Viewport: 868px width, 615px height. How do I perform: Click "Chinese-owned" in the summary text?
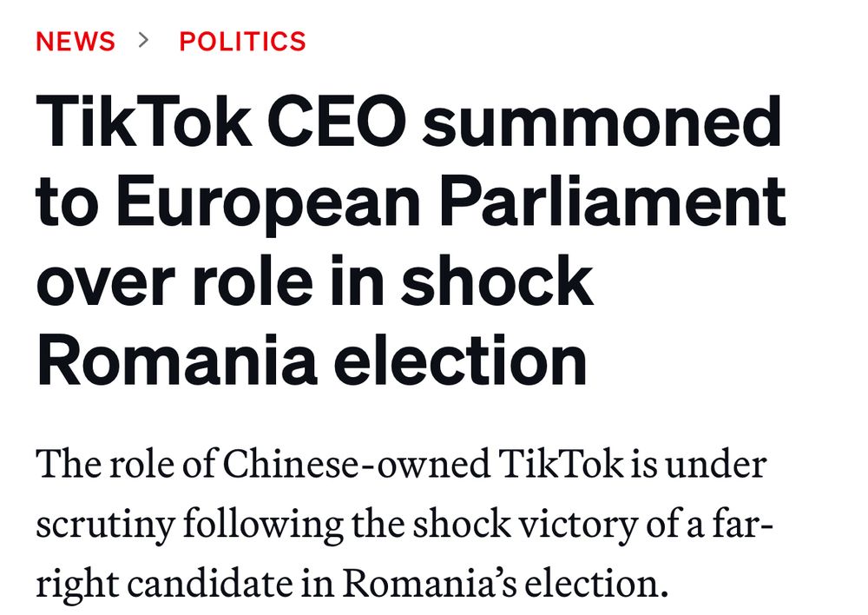pos(356,464)
